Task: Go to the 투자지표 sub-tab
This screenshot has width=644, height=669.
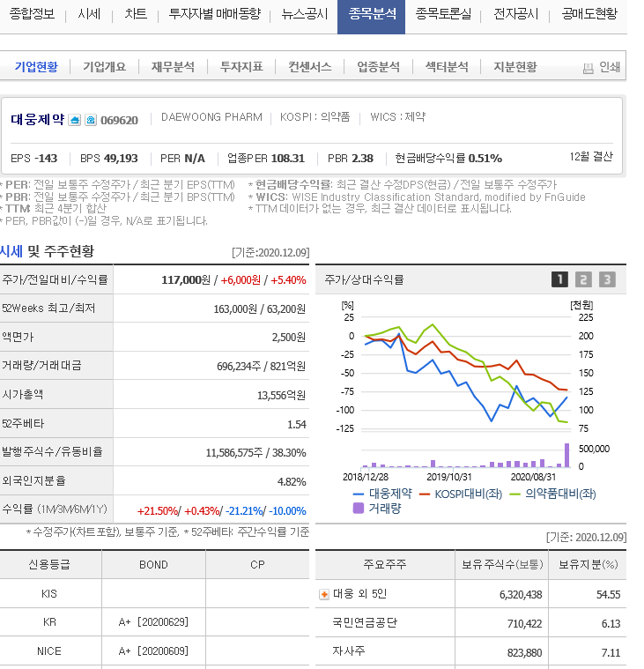Action: 241,67
